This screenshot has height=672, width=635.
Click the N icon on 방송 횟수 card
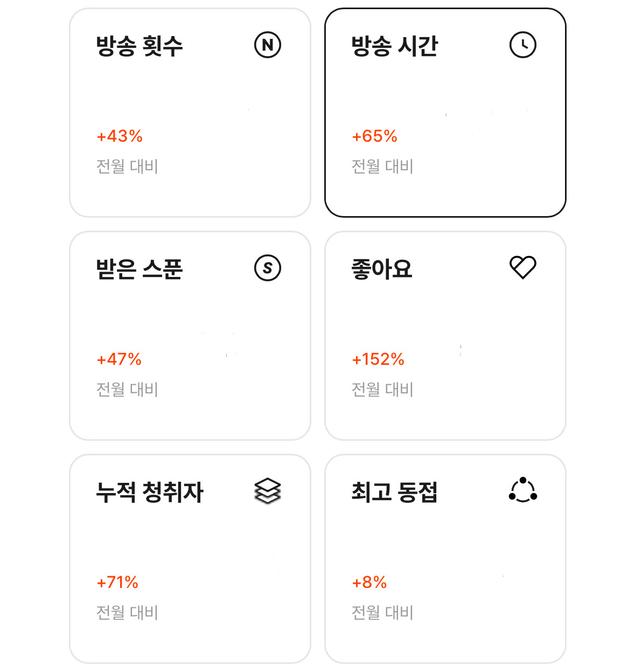click(268, 45)
